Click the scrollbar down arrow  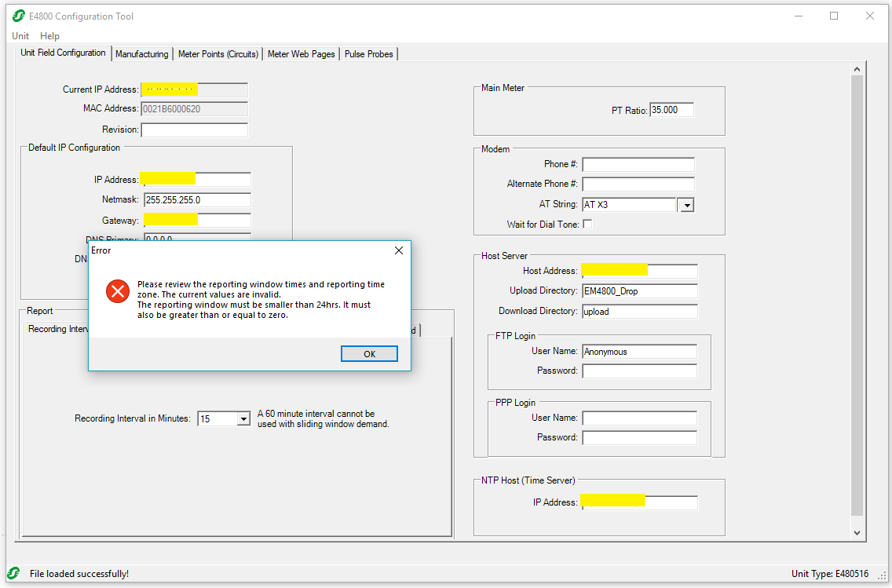pyautogui.click(x=857, y=533)
